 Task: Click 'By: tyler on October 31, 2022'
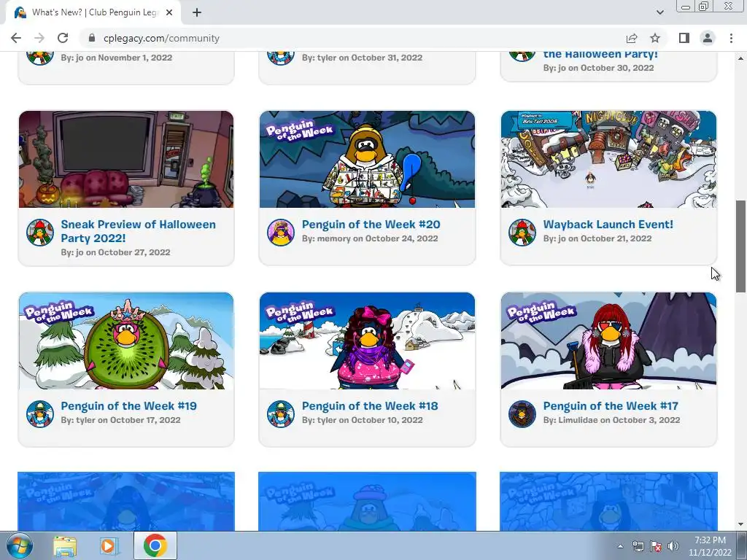362,58
